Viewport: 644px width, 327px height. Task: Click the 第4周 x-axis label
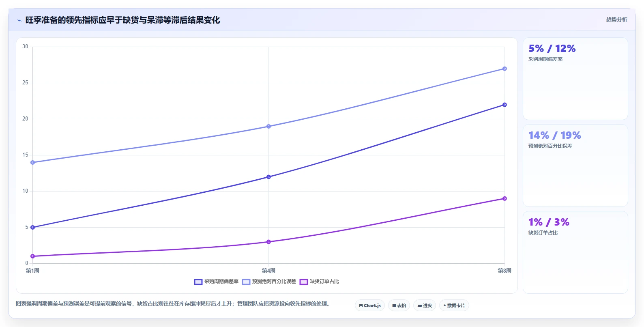[268, 271]
